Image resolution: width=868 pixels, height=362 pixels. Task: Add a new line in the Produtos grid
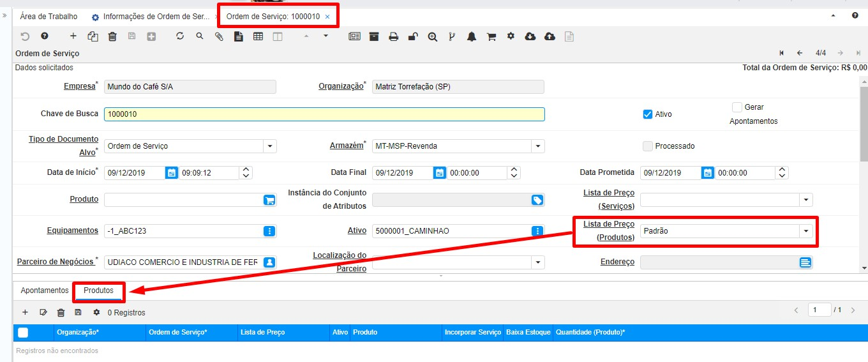(x=26, y=312)
